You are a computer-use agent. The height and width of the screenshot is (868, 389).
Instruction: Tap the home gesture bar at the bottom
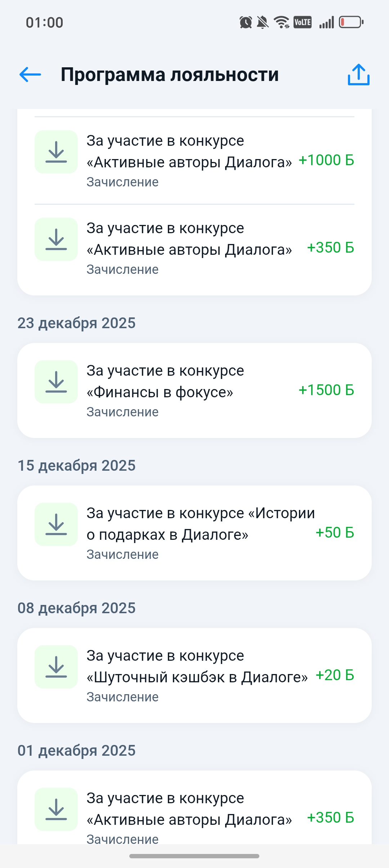(194, 856)
